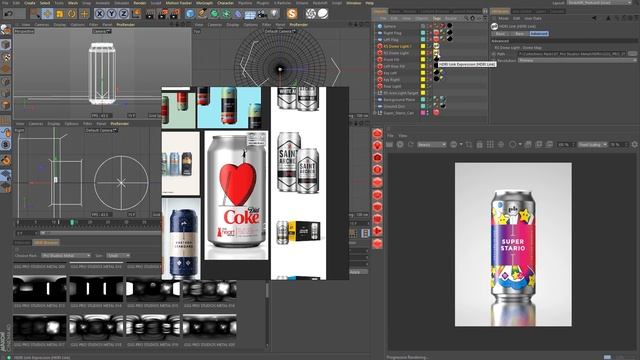Click the Path input field in Attributes
Viewport: 640px width, 360px height.
[x=573, y=53]
